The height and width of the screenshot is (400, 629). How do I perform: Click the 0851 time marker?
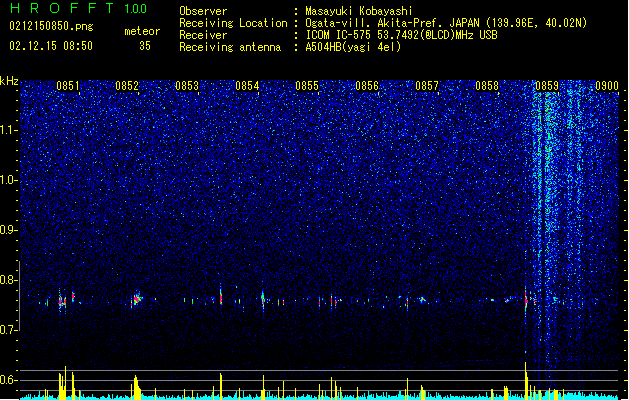click(68, 86)
